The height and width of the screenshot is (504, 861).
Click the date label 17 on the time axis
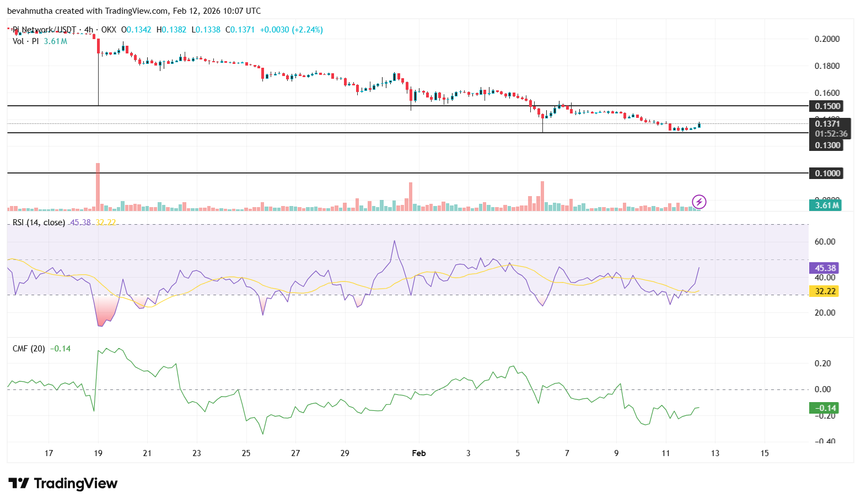coord(49,453)
